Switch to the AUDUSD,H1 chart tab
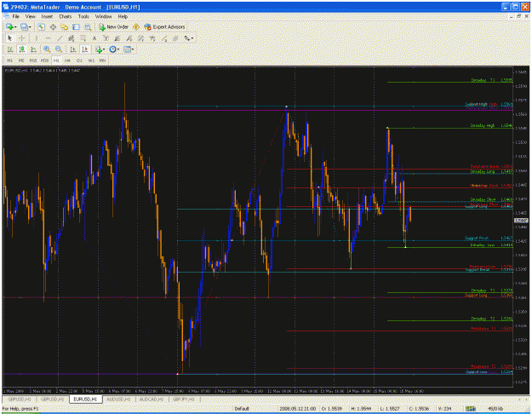Screen dimensions: 532x414 click(118, 400)
